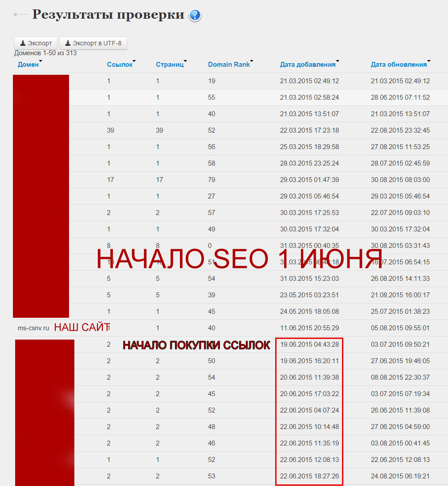Click date 19.06.2015 16:20:11

point(310,361)
